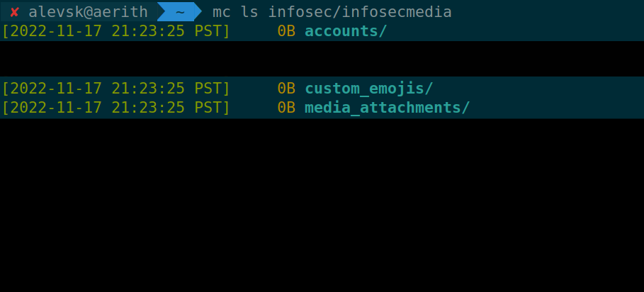Open the accounts/ directory entry
The width and height of the screenshot is (644, 292).
coord(346,31)
